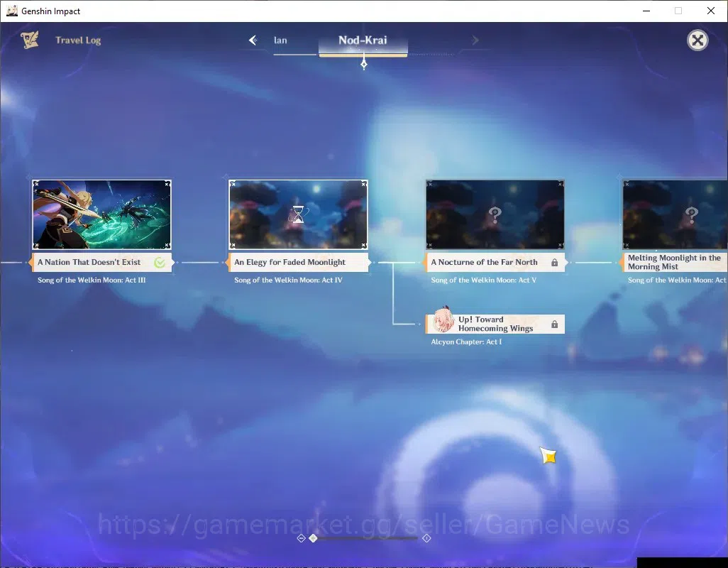Open thumbnail of An Elegy for Faded Moonlight
This screenshot has width=728, height=568.
tap(298, 214)
